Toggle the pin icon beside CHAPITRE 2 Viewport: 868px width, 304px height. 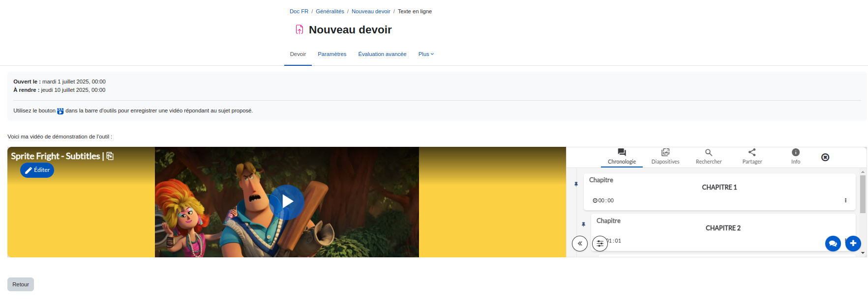coord(583,224)
